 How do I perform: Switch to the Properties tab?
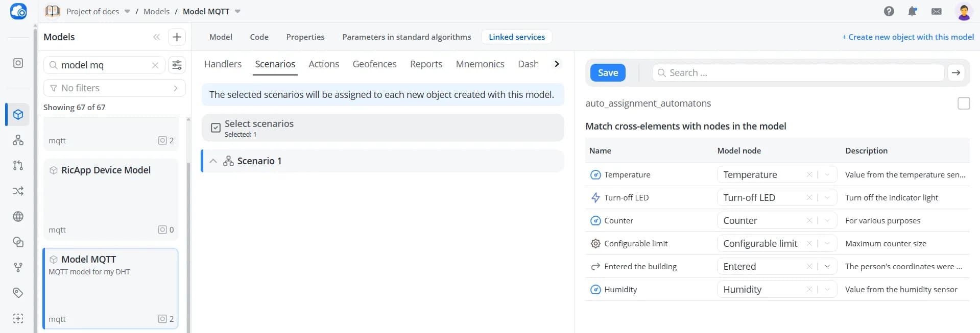point(305,37)
